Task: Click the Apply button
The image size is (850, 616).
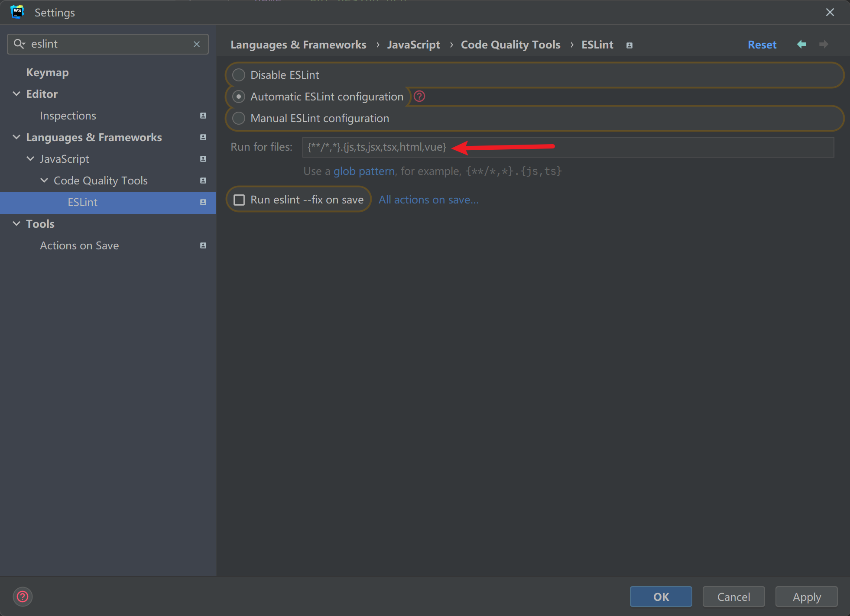Action: point(806,597)
